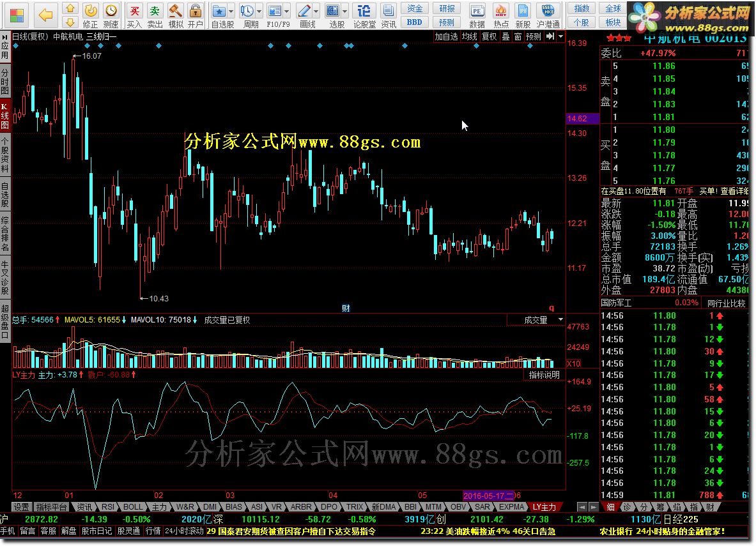Toggle 加自选 add to watchlist

(446, 36)
